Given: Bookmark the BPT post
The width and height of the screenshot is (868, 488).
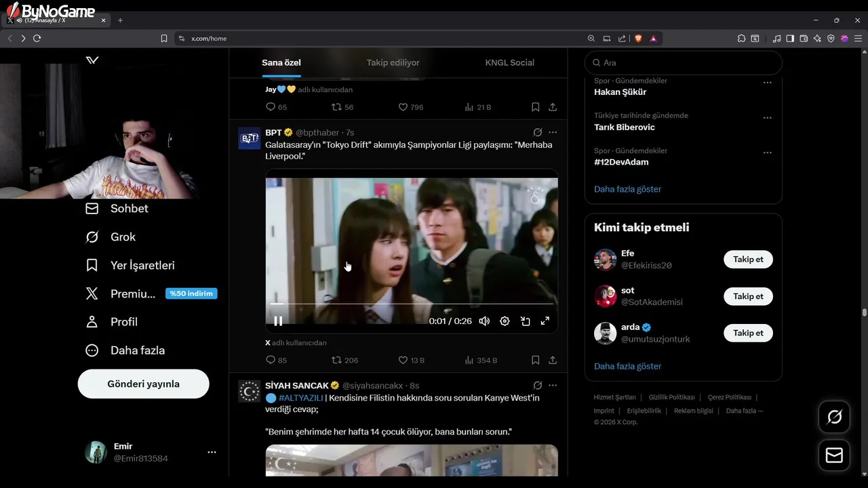Looking at the screenshot, I should [x=535, y=360].
